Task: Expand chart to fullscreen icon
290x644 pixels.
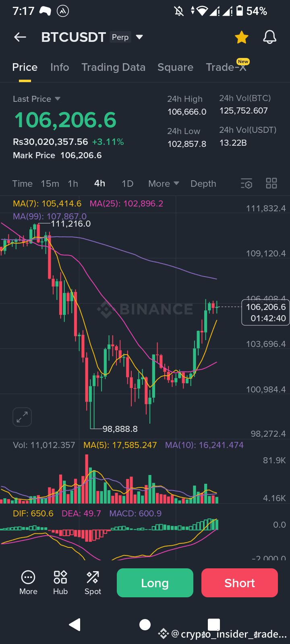Action: (x=22, y=417)
